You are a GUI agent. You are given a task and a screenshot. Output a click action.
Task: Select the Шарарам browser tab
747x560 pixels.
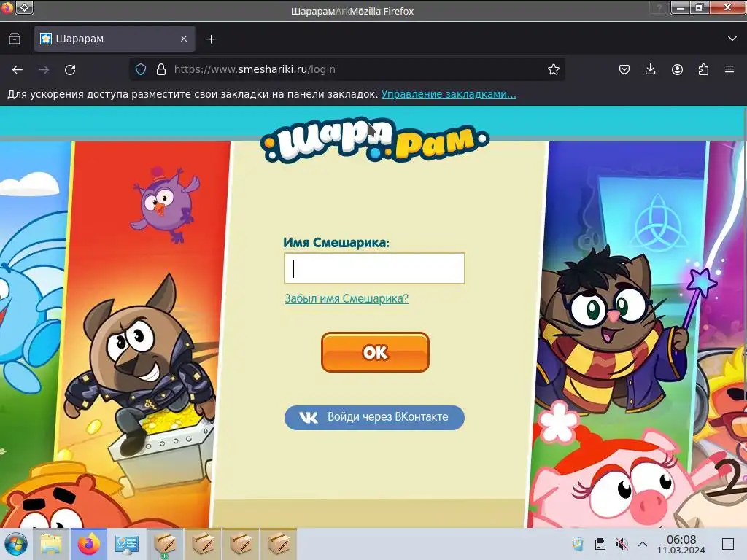tap(115, 39)
